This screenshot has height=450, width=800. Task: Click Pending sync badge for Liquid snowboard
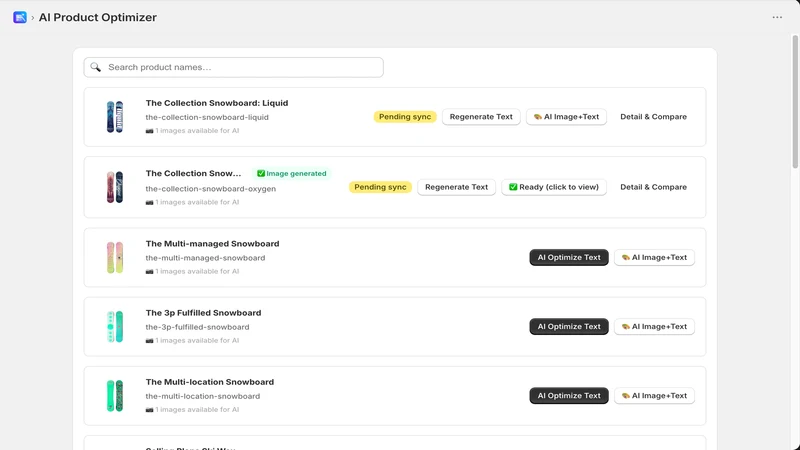405,117
